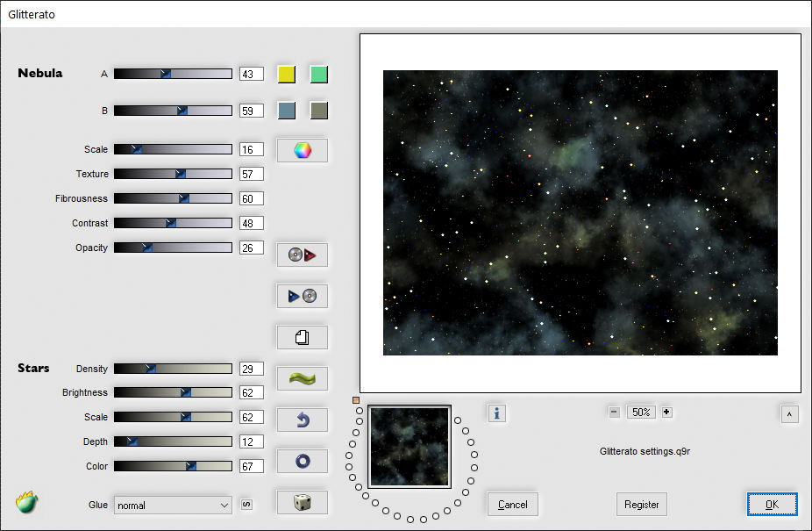Viewport: 812px width, 531px height.
Task: Click the disc-to-red-arrow preset button
Action: click(303, 255)
